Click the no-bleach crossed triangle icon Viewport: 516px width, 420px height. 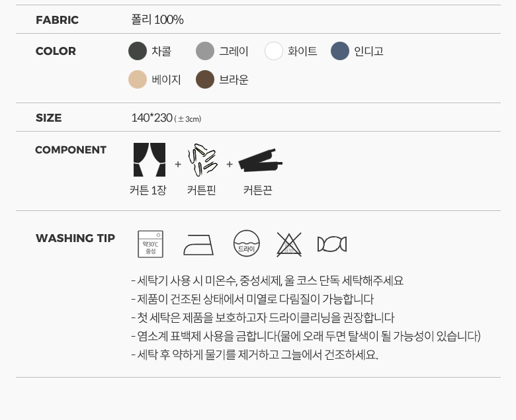tap(289, 244)
